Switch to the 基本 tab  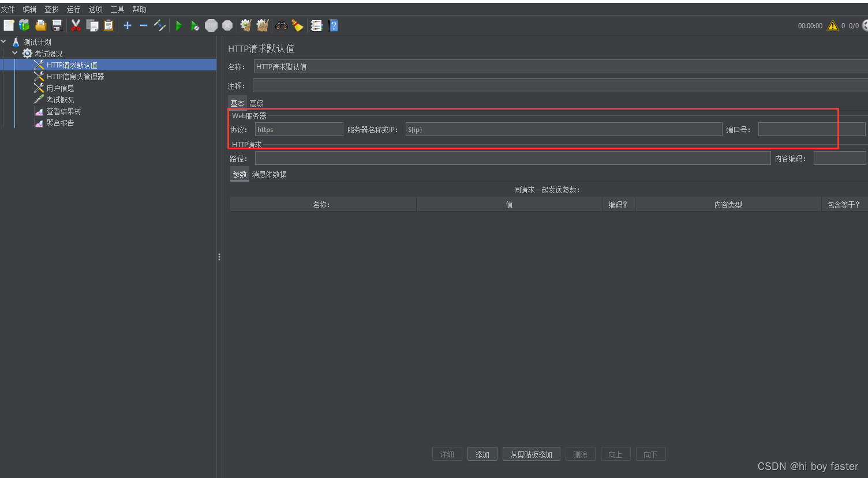(x=237, y=103)
